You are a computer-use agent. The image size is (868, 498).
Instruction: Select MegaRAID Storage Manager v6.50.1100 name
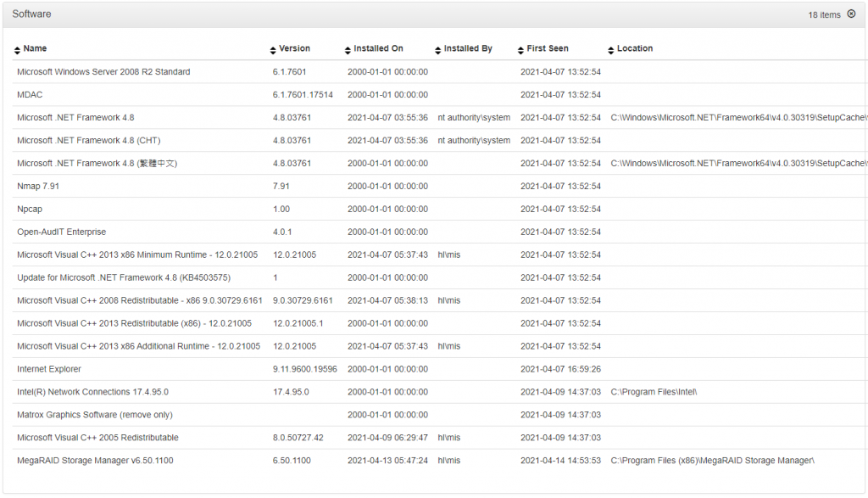click(x=95, y=461)
